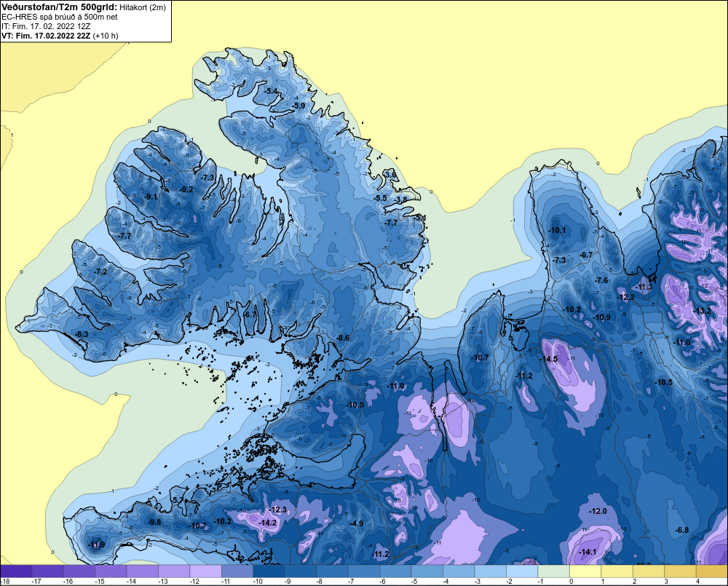Screen dimensions: 728x586
Task: Select legend swatch between -4 and -3
Action: (459, 571)
